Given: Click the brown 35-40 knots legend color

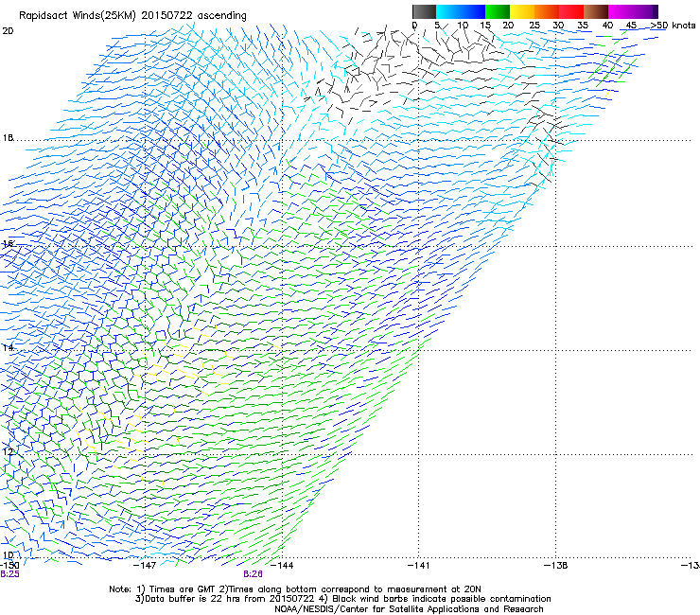Looking at the screenshot, I should tap(596, 11).
